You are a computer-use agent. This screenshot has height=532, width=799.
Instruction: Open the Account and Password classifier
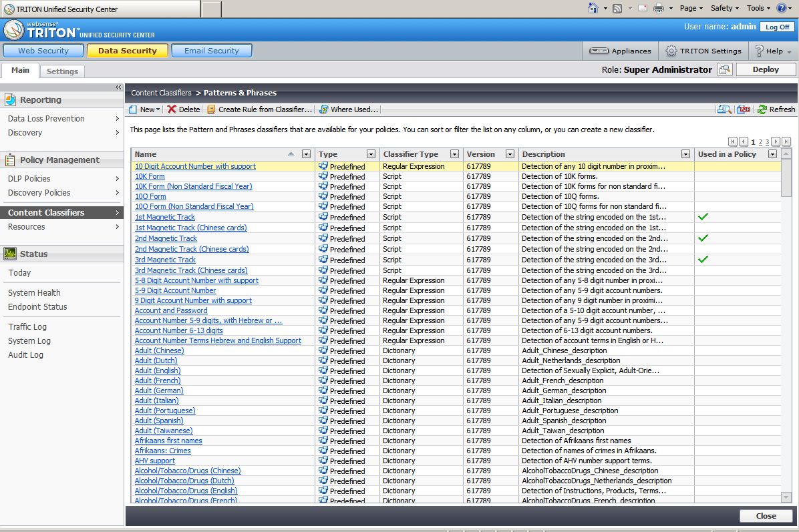click(x=171, y=310)
